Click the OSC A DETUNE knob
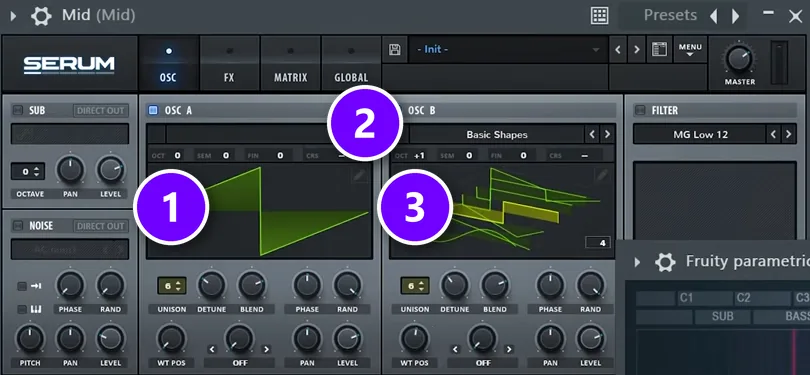810x375 pixels. tap(212, 285)
